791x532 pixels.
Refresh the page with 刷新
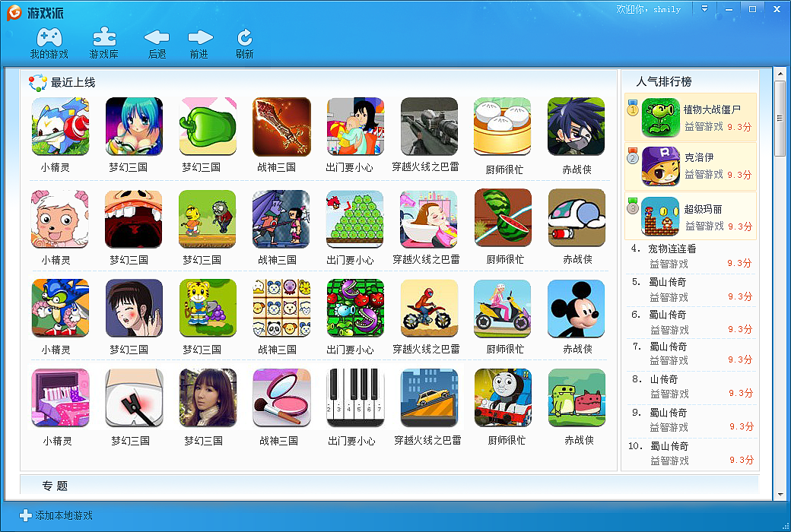(245, 43)
